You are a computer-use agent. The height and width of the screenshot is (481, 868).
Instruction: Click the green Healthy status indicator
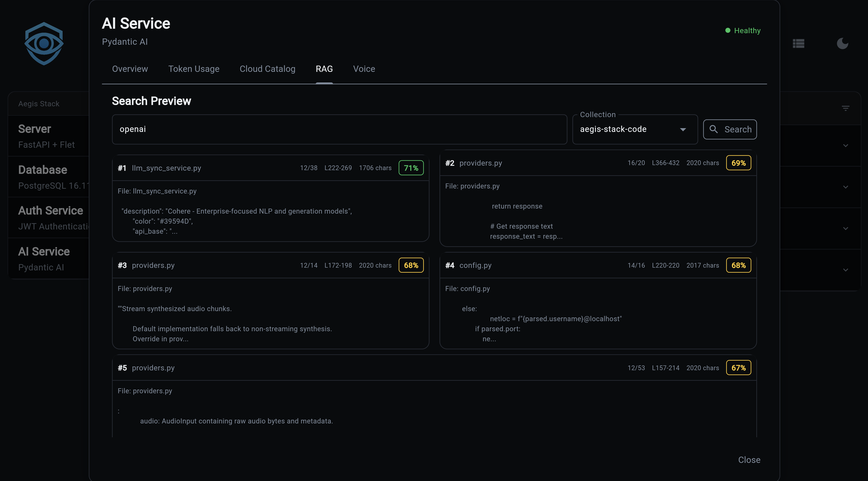pyautogui.click(x=743, y=31)
